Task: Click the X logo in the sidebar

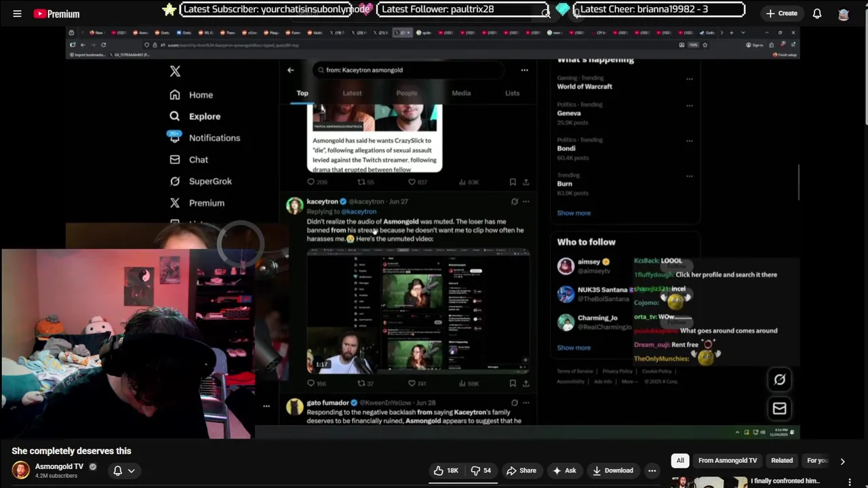Action: coord(175,70)
